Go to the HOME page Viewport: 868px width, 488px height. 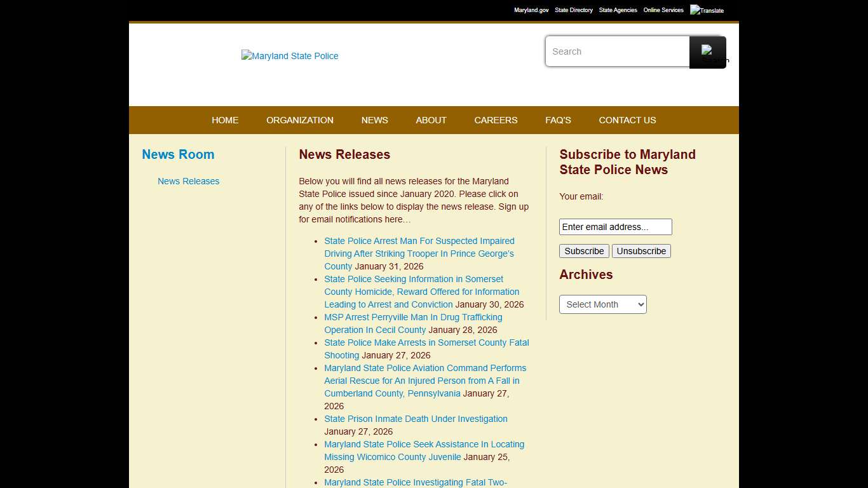(x=225, y=120)
